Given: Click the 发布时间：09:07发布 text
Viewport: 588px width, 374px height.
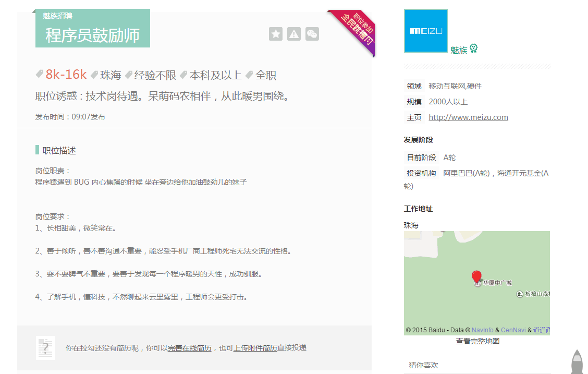Looking at the screenshot, I should click(70, 117).
